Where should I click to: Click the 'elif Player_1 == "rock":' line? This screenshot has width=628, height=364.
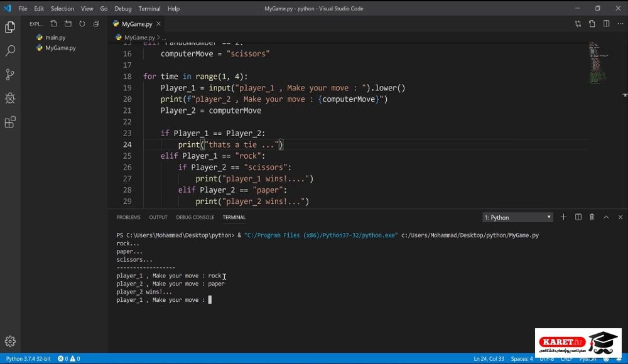[213, 156]
